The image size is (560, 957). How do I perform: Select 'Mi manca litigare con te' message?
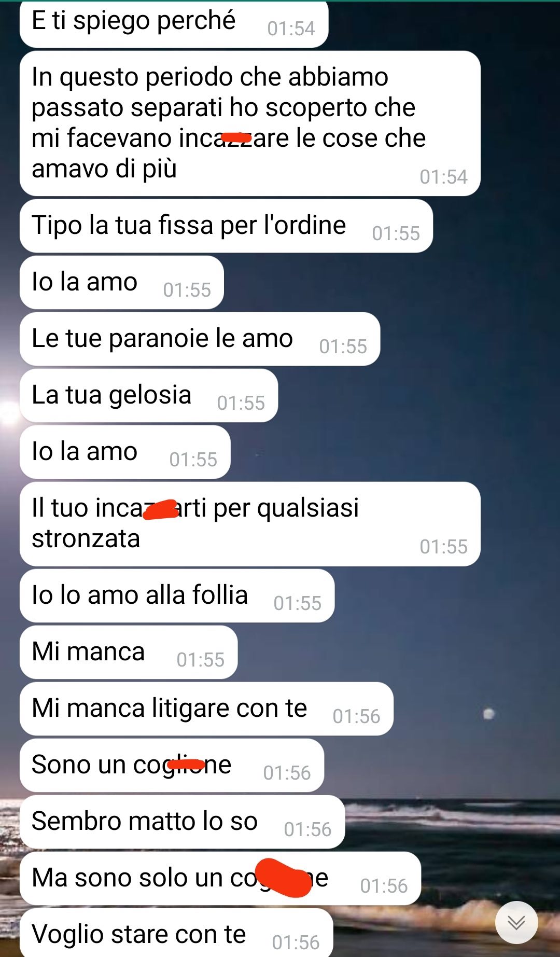[206, 709]
